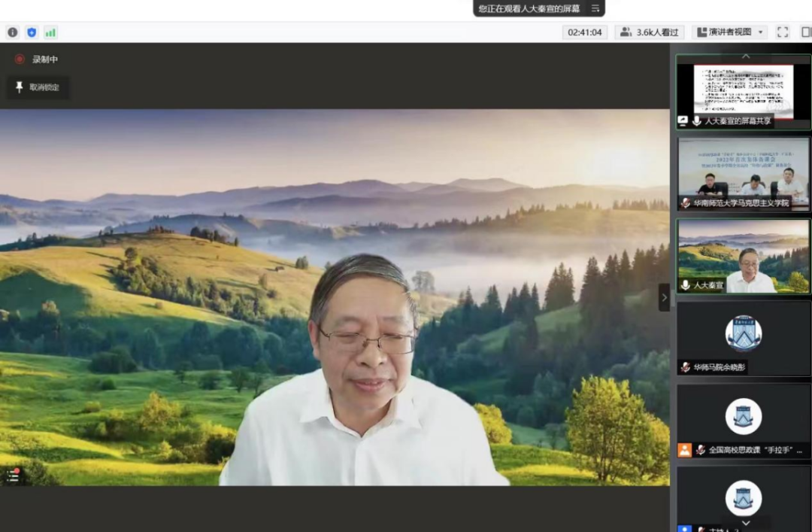The width and height of the screenshot is (812, 532).
Task: Check the green network signal icon
Action: coord(50,32)
